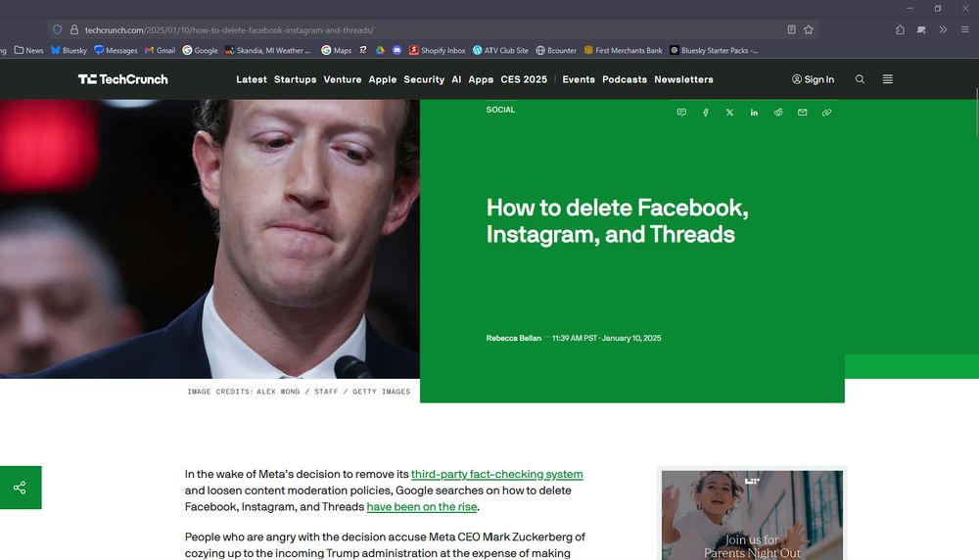Go to the Apple section

pyautogui.click(x=382, y=79)
